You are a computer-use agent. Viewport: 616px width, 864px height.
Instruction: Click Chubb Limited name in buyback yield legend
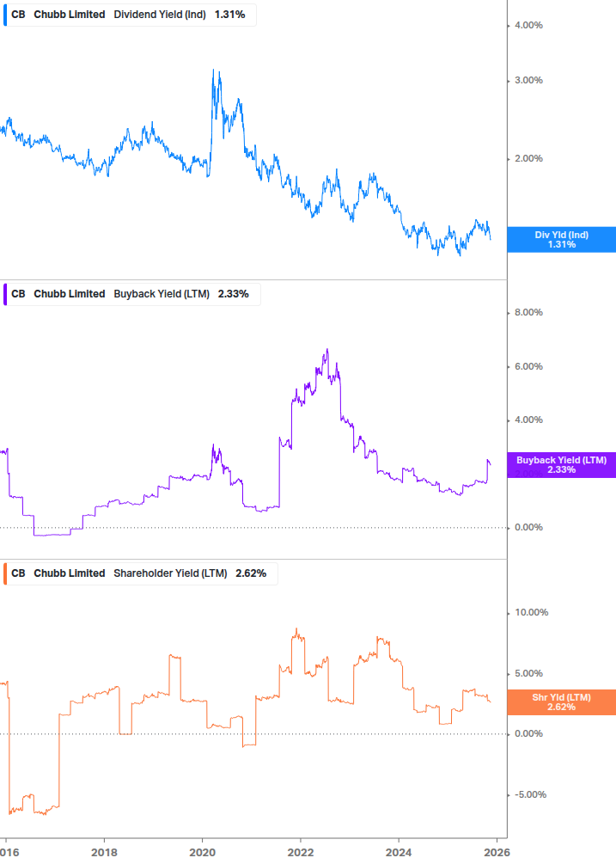pyautogui.click(x=70, y=294)
